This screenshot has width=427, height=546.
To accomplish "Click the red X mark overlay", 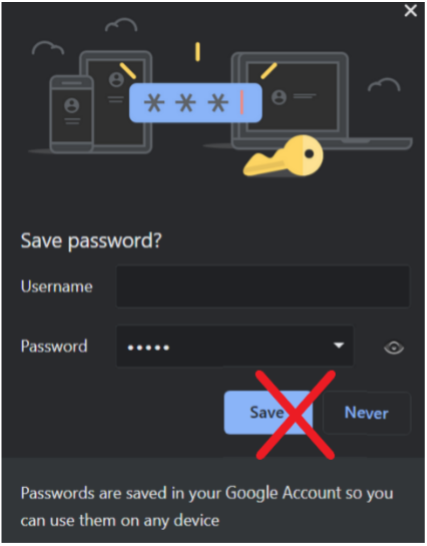I will coord(295,414).
